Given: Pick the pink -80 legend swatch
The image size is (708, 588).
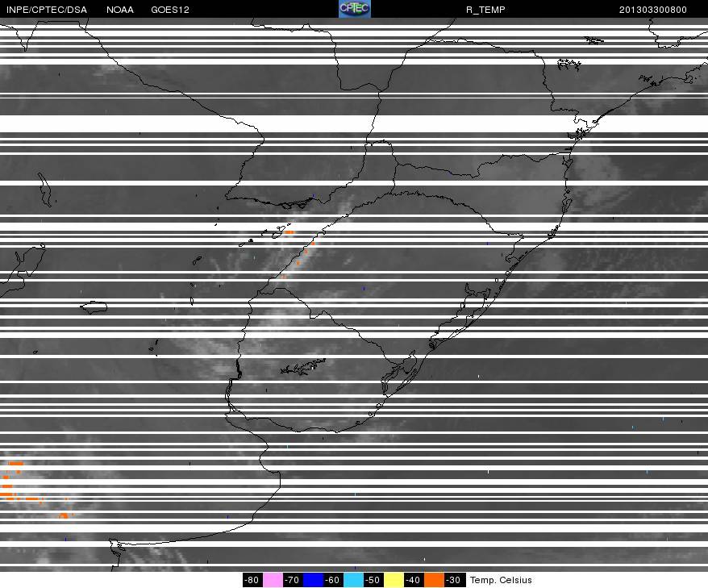Looking at the screenshot, I should (273, 580).
